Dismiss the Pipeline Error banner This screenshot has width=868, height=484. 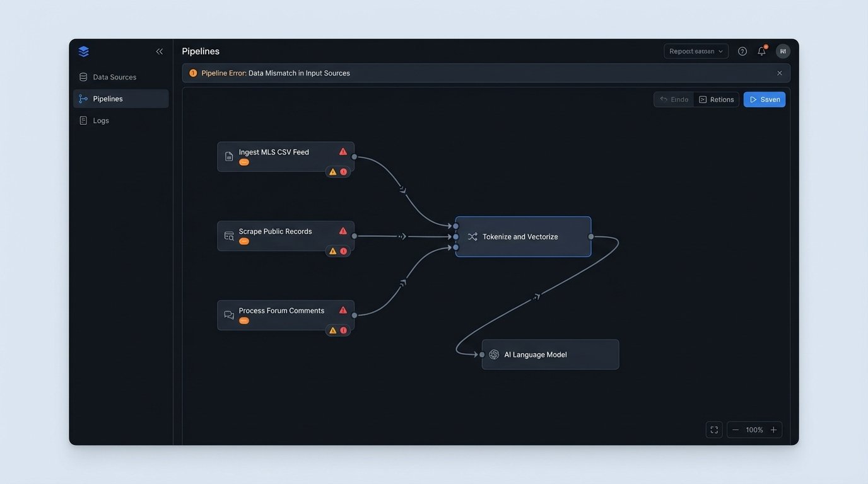click(780, 73)
